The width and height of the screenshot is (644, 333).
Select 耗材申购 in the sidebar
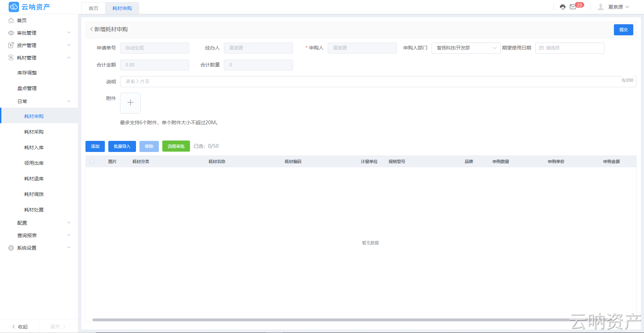pyautogui.click(x=39, y=116)
